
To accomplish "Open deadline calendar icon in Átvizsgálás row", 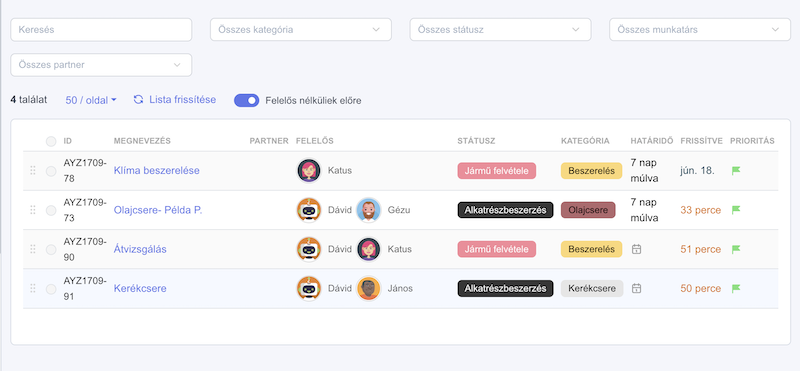I will 636,249.
